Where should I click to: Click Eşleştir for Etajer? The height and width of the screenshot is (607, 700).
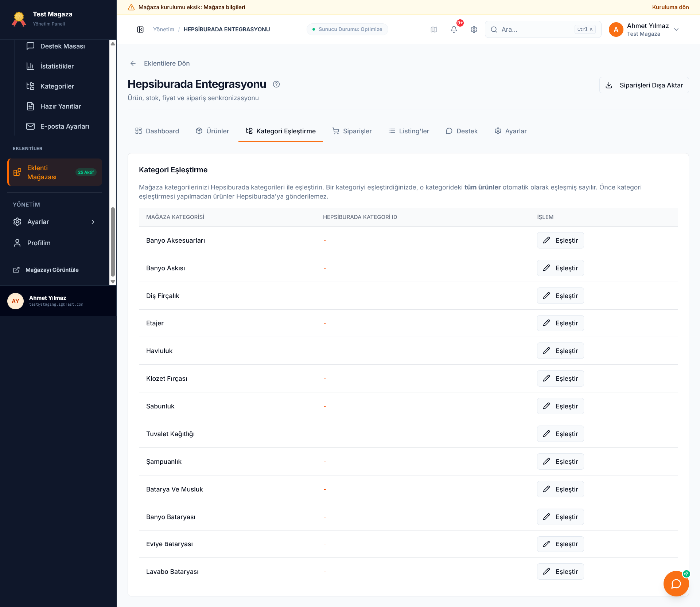coord(560,323)
